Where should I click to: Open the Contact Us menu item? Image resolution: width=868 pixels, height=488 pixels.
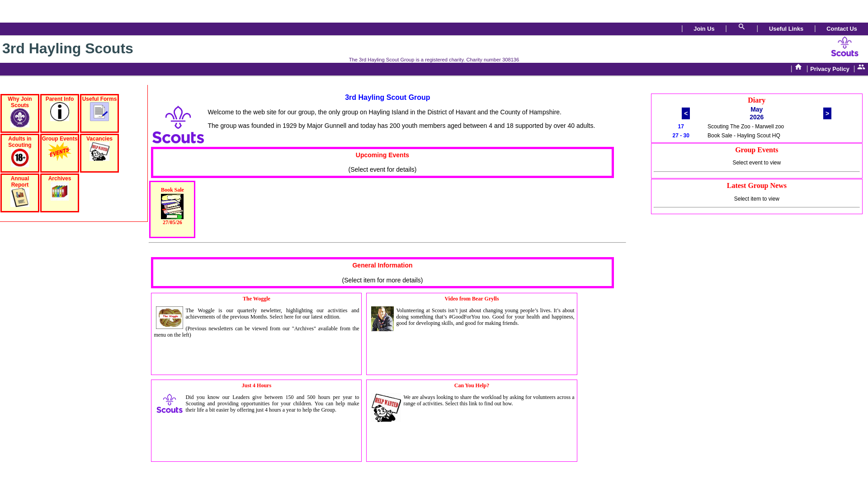(842, 29)
